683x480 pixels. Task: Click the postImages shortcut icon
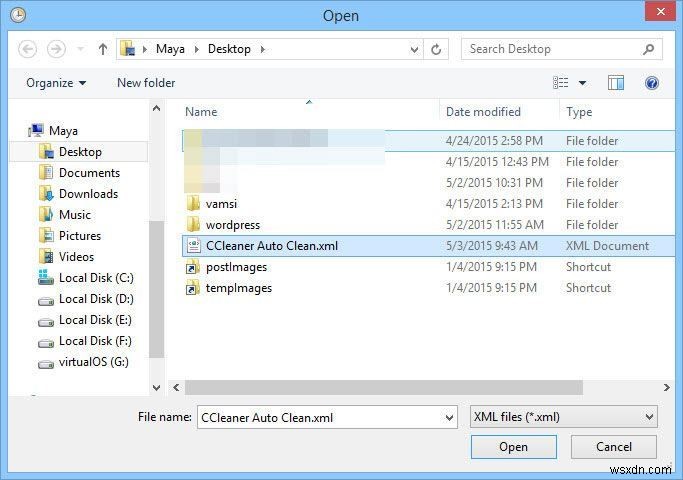pyautogui.click(x=193, y=267)
